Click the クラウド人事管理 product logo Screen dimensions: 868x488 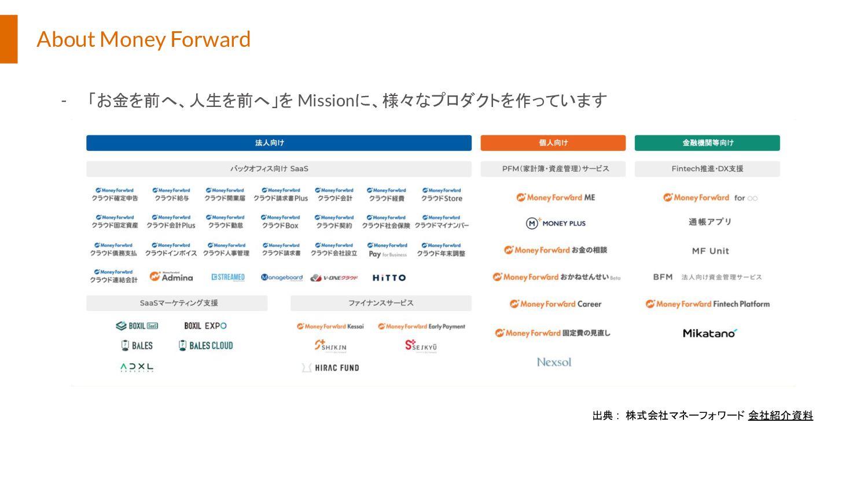226,249
